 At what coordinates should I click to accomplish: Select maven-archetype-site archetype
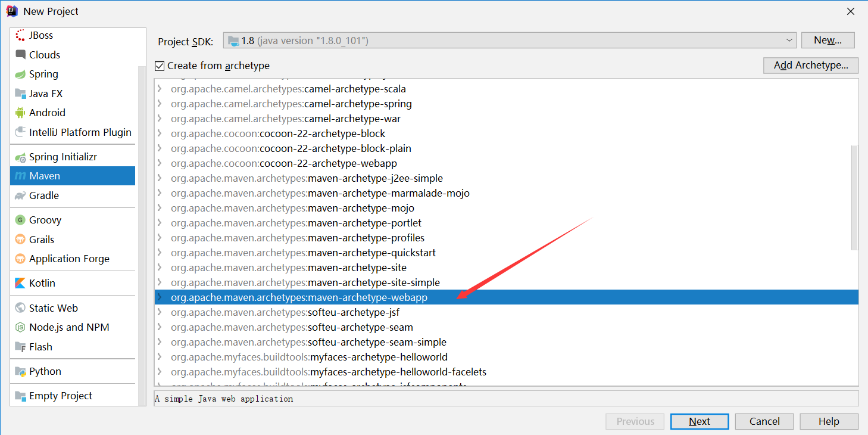[507, 268]
